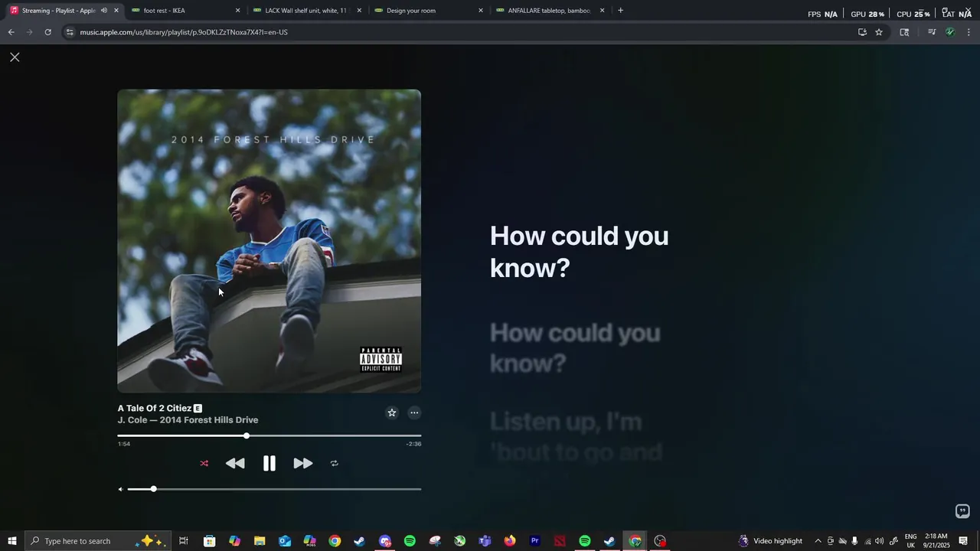The image size is (980, 551).
Task: Open system volume tray icon
Action: tap(879, 541)
